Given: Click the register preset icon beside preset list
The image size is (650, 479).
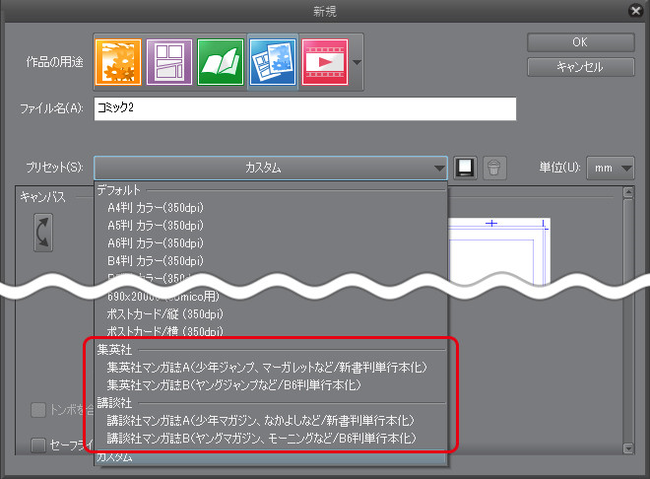Looking at the screenshot, I should coord(465,168).
